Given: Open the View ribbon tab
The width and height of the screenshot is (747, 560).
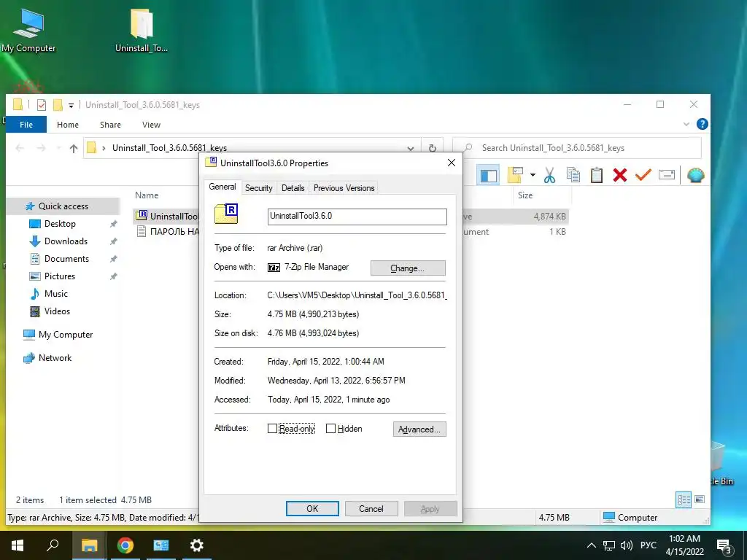Looking at the screenshot, I should tap(151, 124).
